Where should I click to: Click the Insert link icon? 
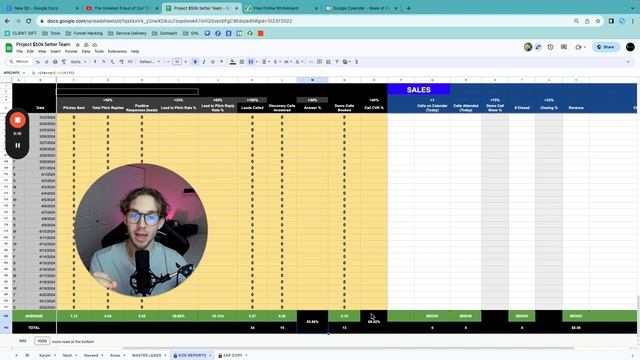(311, 62)
